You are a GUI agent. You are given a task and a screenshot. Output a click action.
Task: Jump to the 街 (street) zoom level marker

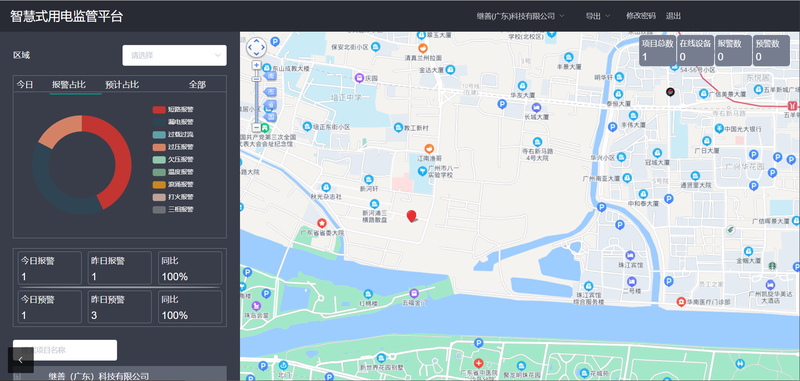pos(270,76)
